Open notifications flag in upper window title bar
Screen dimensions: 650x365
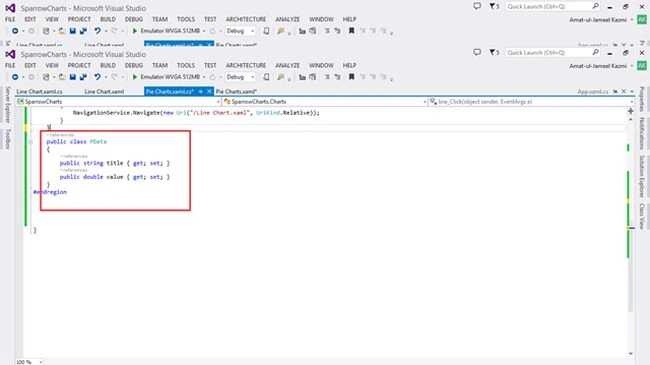click(494, 6)
